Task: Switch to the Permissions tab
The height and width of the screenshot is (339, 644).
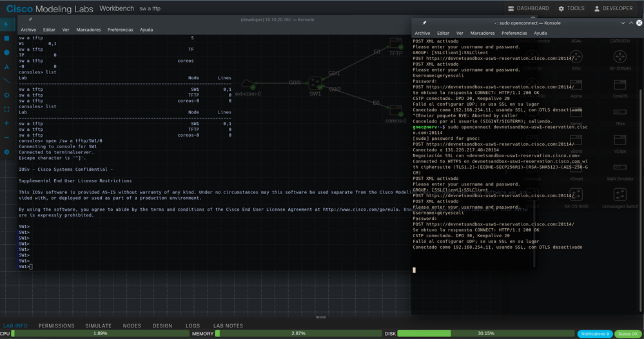Action: click(x=56, y=325)
